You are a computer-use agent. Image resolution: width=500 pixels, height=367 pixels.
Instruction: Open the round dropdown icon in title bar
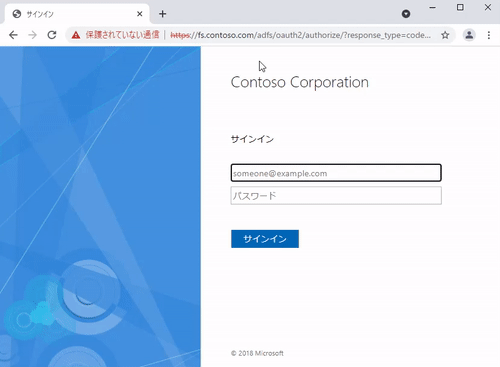click(406, 14)
